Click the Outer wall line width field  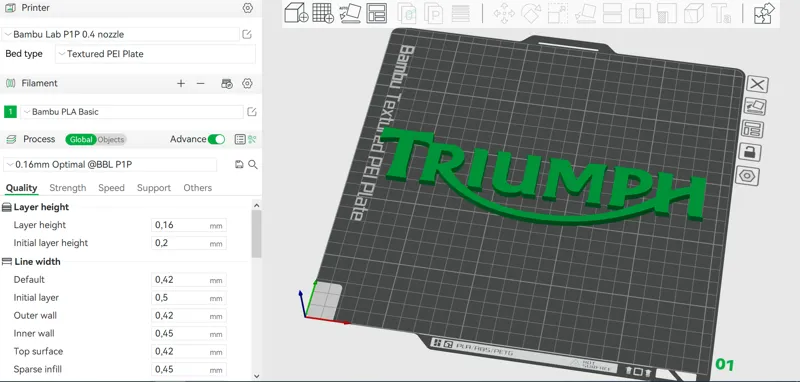(189, 316)
